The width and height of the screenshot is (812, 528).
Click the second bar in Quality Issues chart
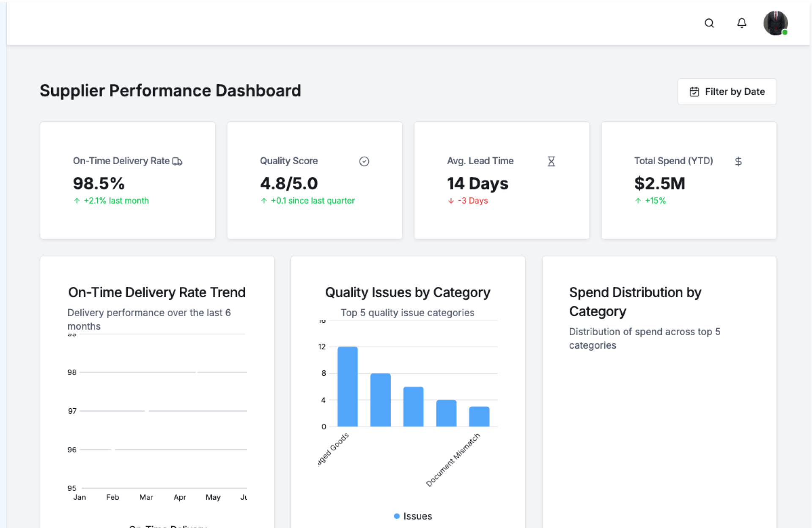(x=380, y=400)
